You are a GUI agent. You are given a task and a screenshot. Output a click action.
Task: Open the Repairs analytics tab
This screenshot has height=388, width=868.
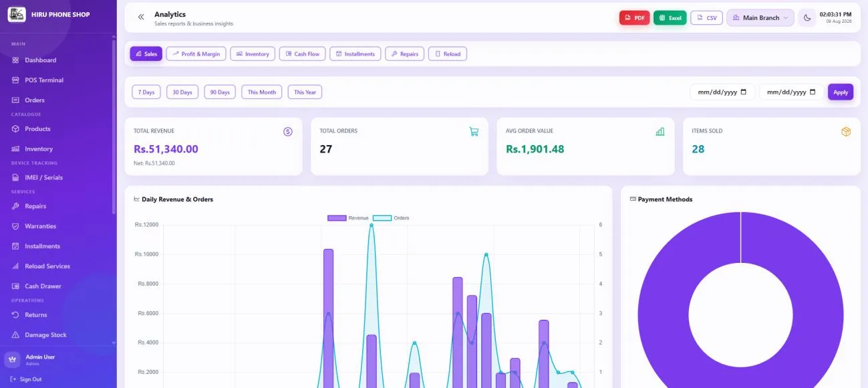(404, 54)
